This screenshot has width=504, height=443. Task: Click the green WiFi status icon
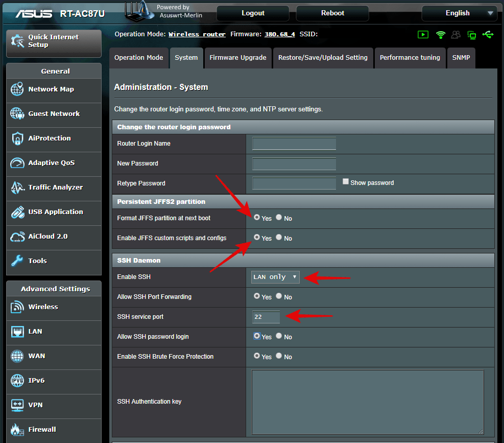click(x=440, y=34)
